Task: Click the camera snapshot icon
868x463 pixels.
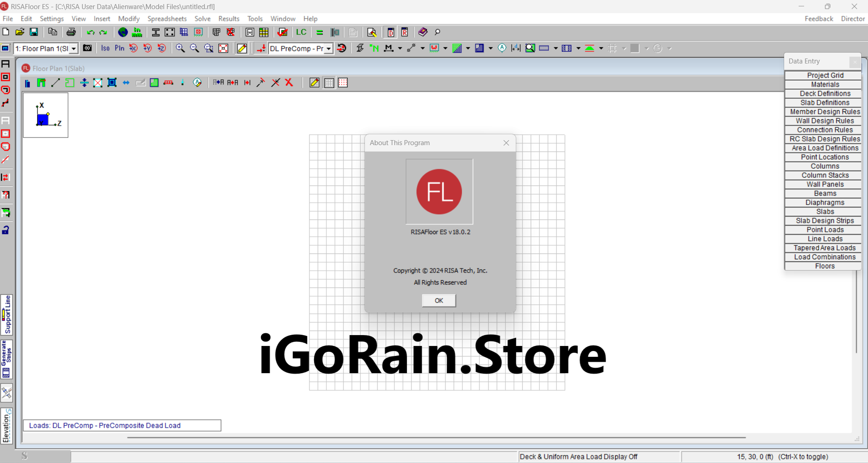Action: pyautogui.click(x=87, y=49)
